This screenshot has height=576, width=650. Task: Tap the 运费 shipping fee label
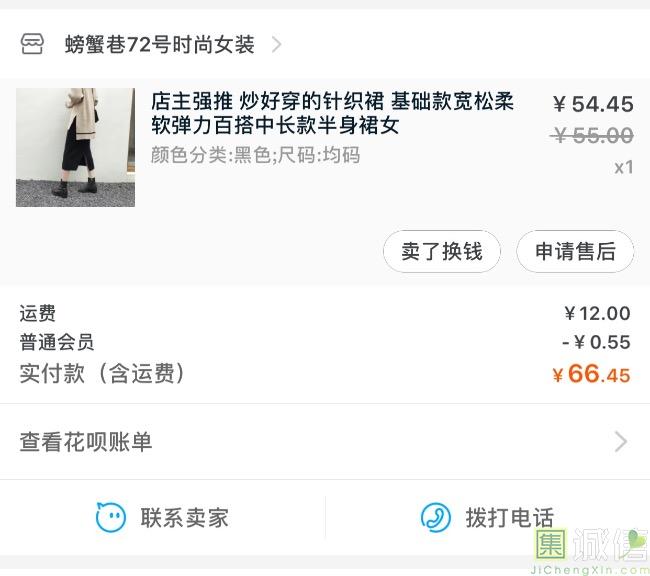coord(38,313)
